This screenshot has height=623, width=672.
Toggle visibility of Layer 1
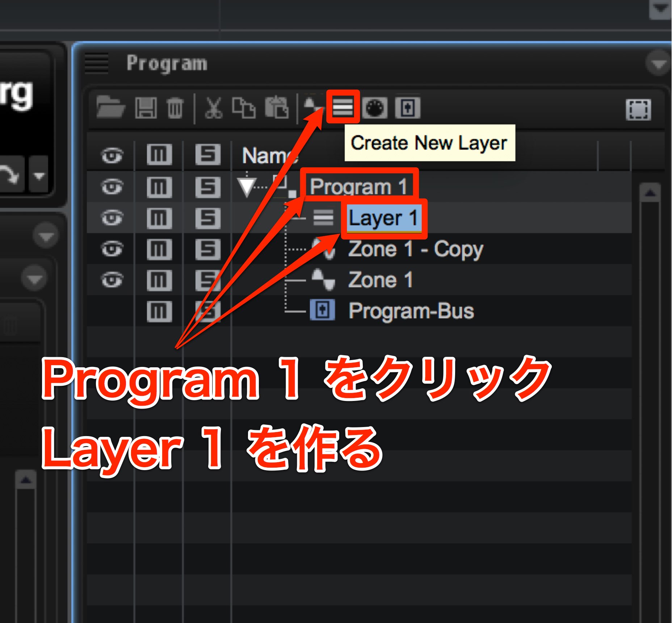(x=112, y=218)
